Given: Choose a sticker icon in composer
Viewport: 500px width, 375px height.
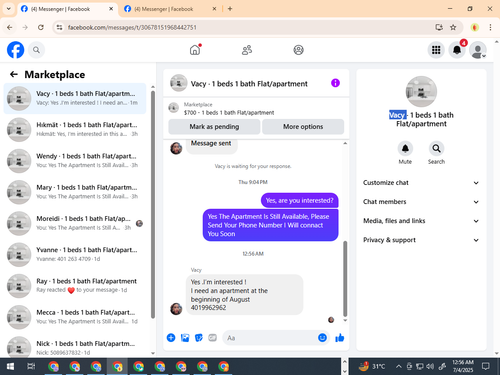Looking at the screenshot, I should point(199,338).
